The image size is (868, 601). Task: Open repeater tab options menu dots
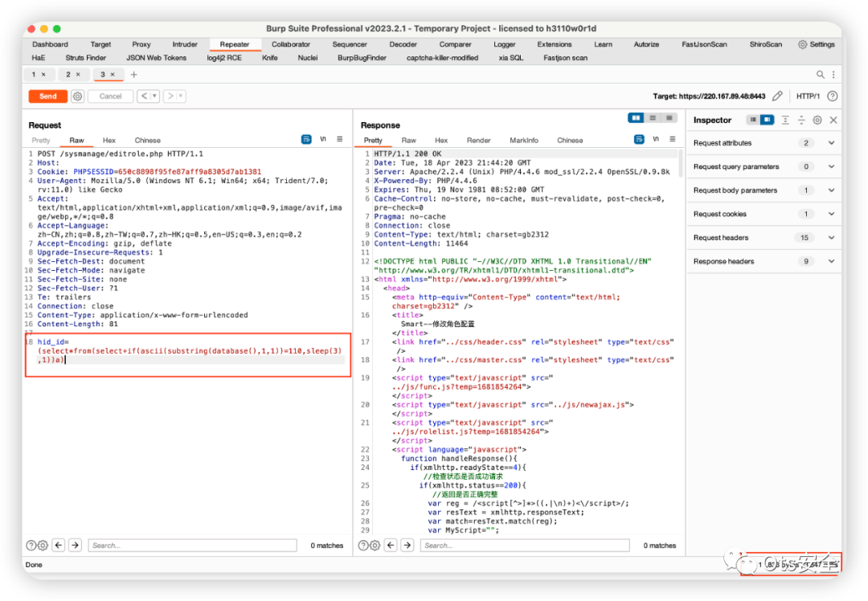833,74
